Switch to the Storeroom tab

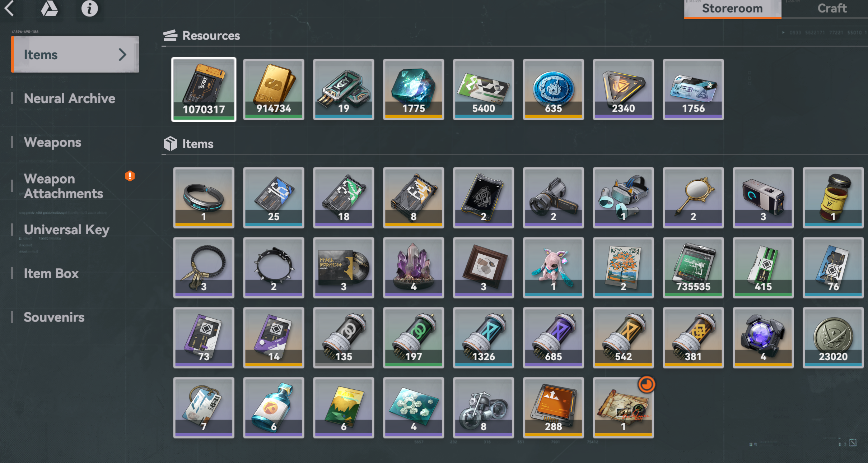(732, 9)
